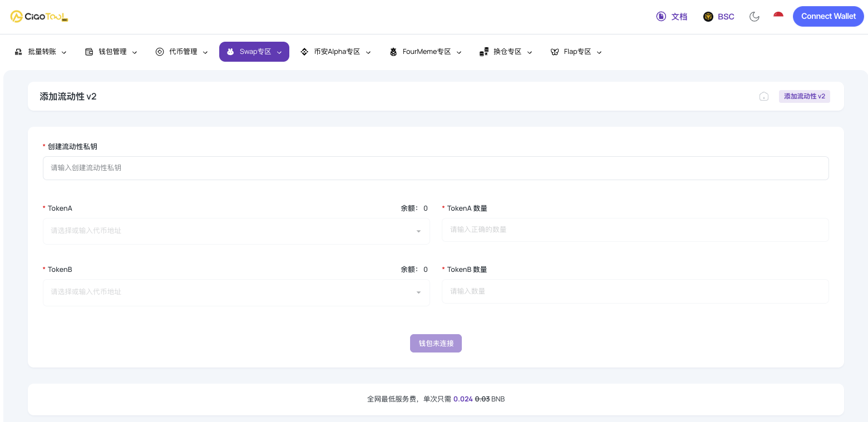
Task: Click the 换仓专区 coins icon
Action: coord(484,52)
